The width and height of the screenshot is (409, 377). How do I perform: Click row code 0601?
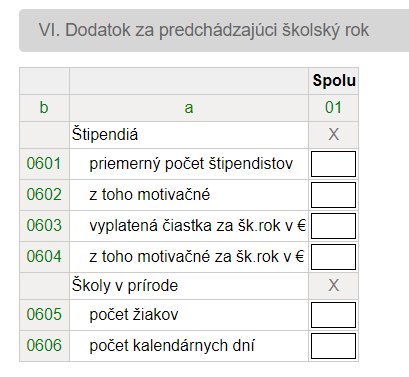(44, 164)
